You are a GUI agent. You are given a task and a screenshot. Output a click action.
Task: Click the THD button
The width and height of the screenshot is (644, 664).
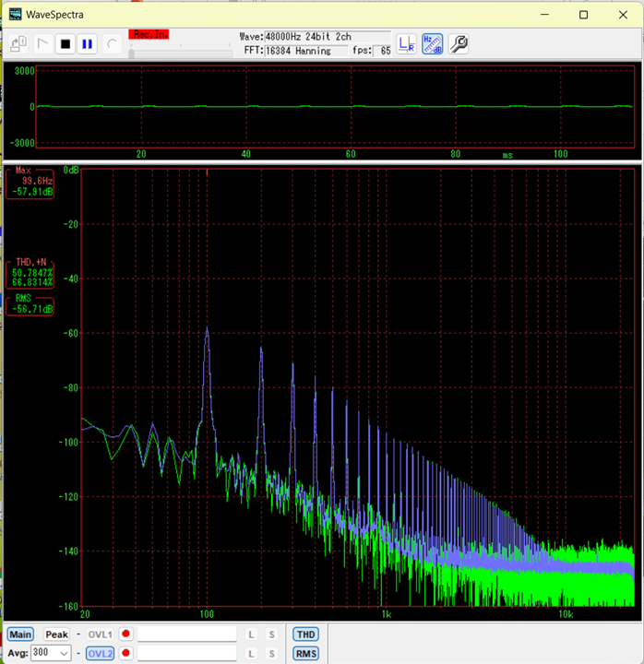(305, 634)
